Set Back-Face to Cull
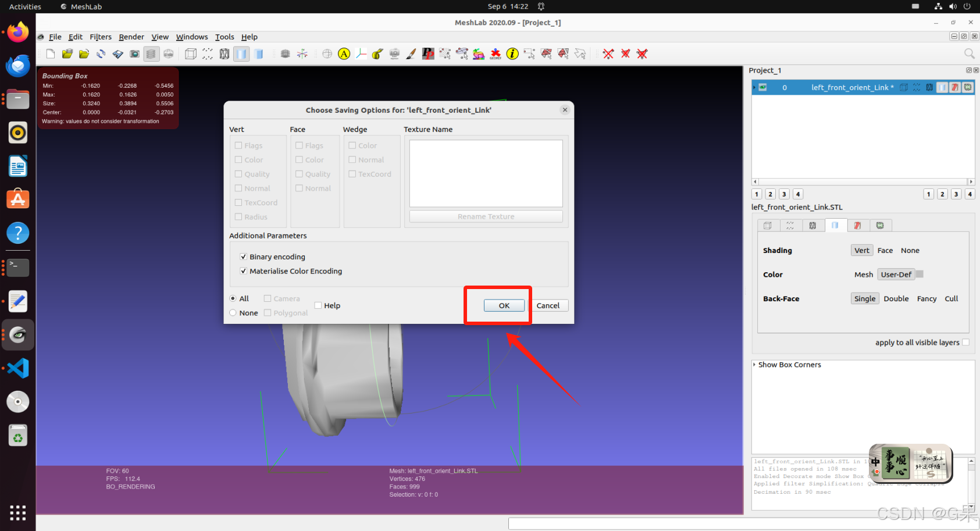This screenshot has height=531, width=980. coord(951,299)
